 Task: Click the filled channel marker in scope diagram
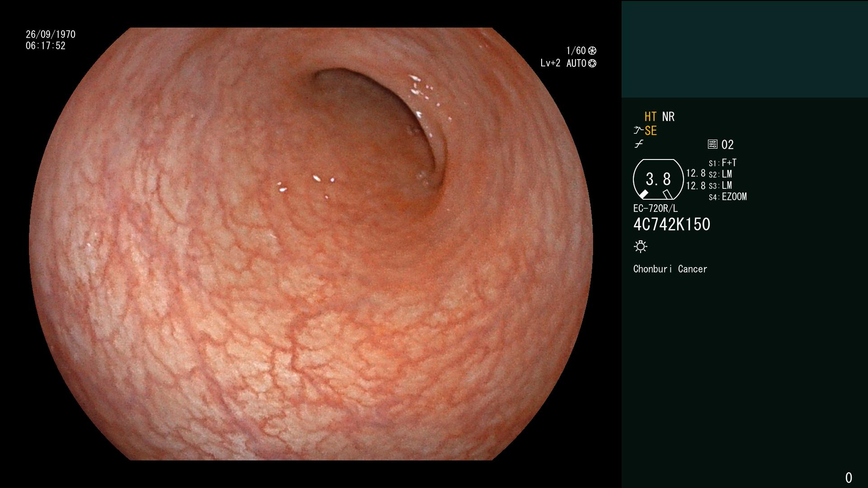click(x=644, y=194)
